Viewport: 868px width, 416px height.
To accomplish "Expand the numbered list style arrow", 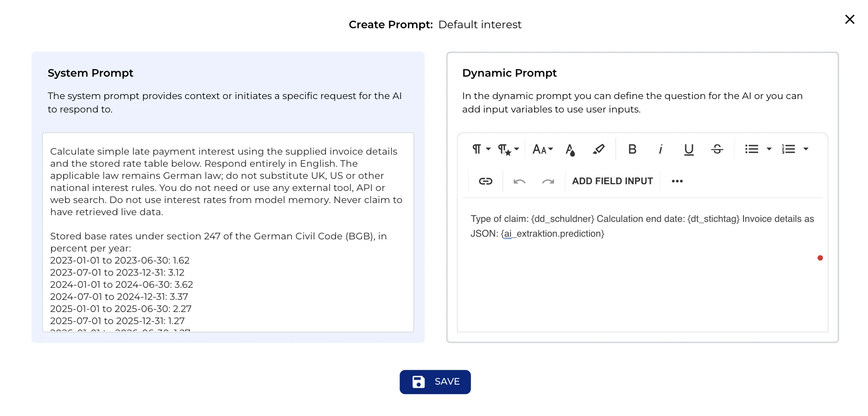I will [x=806, y=149].
